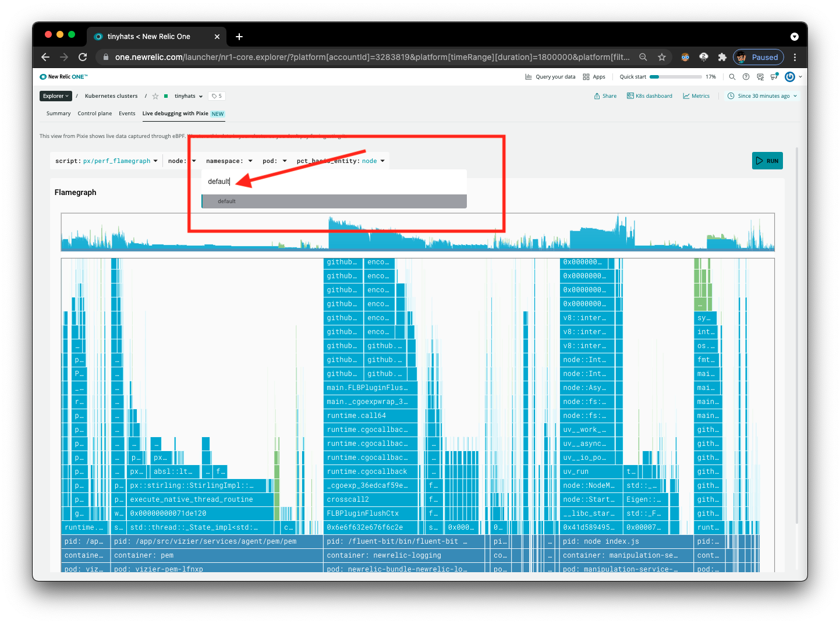Select the default suggestion in the list
The image size is (840, 624).
334,201
